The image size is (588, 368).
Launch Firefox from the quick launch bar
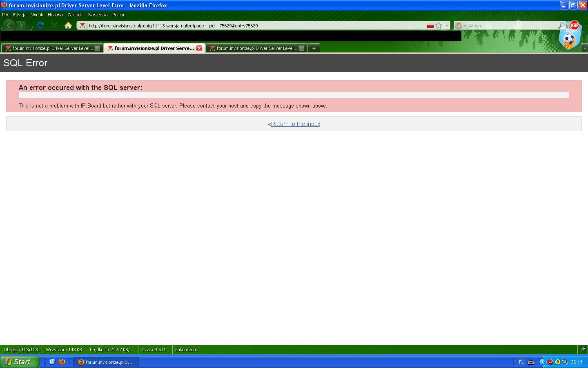coord(62,362)
